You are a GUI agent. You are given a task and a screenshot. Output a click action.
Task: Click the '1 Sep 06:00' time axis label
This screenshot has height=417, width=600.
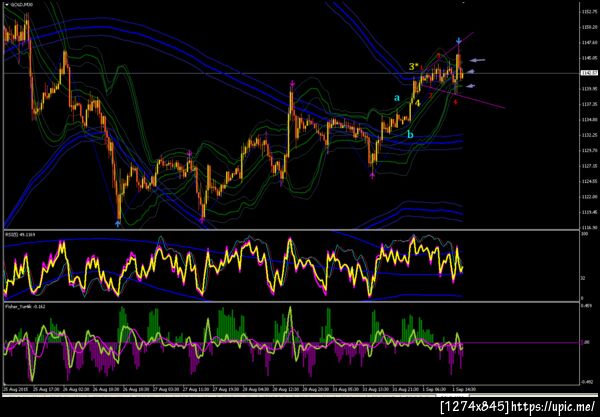pyautogui.click(x=435, y=389)
